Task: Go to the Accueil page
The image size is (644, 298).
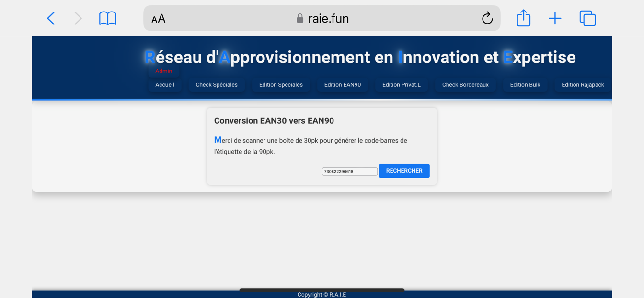Action: tap(165, 85)
